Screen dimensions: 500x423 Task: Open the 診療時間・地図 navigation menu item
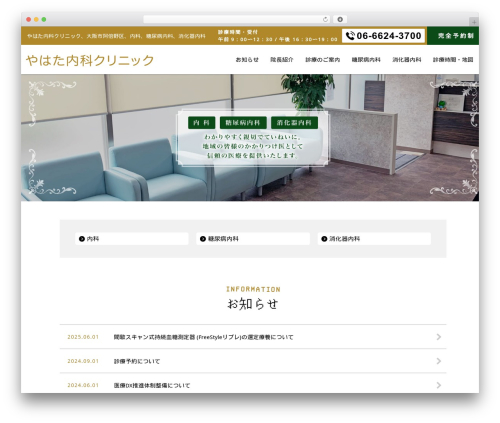(453, 60)
